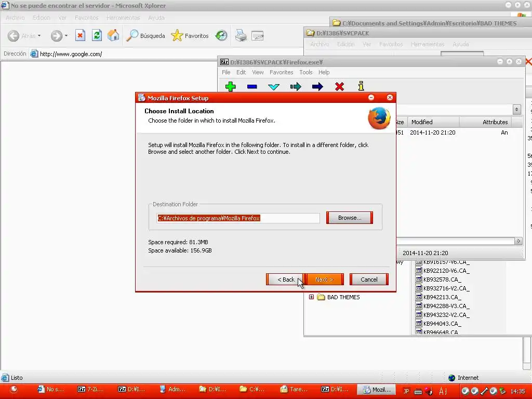The image size is (532, 399).
Task: Click the Attributes column header in 7-Zip
Action: coord(486,122)
